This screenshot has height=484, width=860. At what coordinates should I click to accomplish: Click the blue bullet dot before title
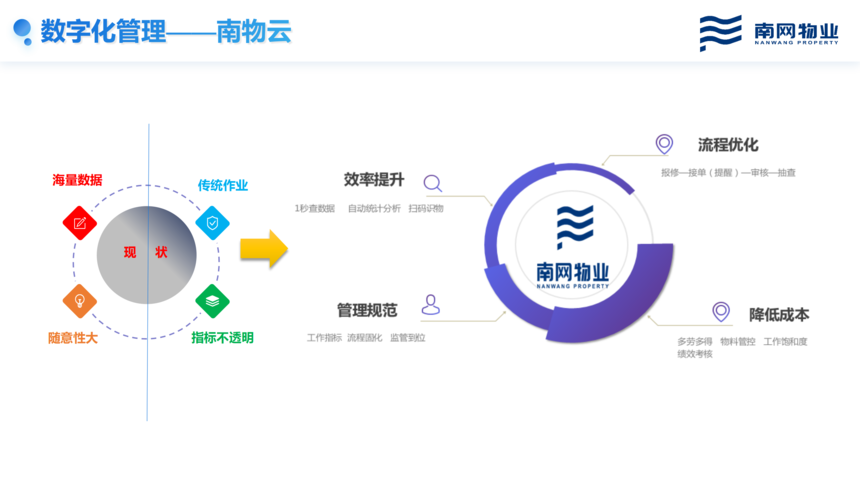point(22,31)
